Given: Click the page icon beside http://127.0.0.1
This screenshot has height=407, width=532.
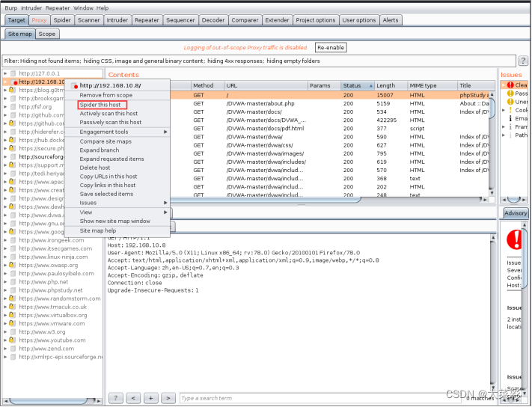Looking at the screenshot, I should coord(13,73).
